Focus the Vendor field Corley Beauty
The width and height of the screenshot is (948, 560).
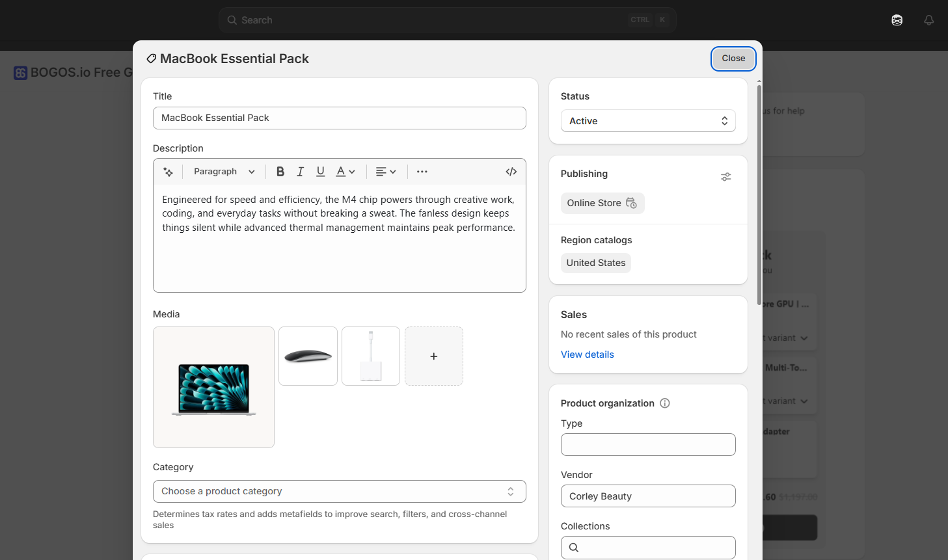click(x=648, y=496)
